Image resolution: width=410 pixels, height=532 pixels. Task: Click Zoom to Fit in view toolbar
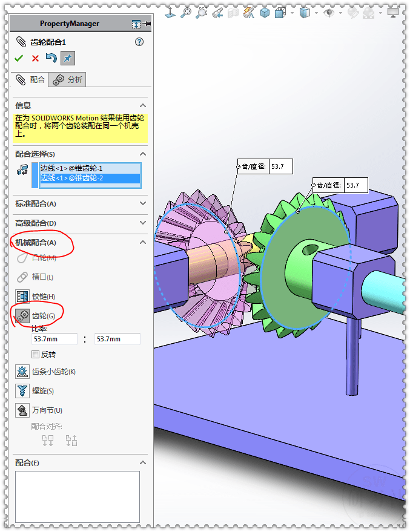[186, 13]
